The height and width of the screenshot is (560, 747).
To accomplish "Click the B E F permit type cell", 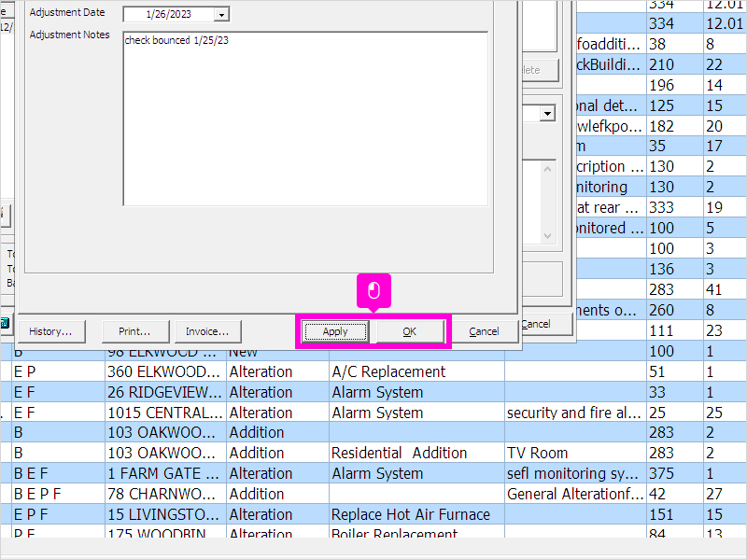I will tap(58, 473).
